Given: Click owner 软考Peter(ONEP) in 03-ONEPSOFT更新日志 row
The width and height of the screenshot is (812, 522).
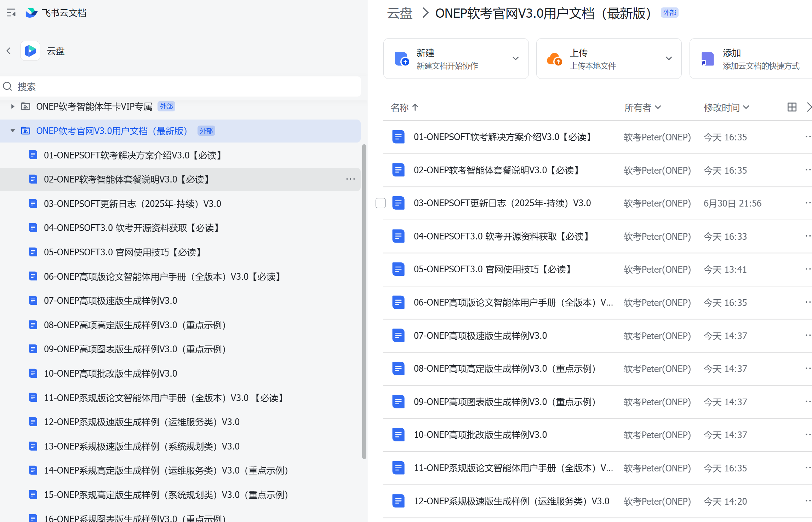Looking at the screenshot, I should (657, 203).
